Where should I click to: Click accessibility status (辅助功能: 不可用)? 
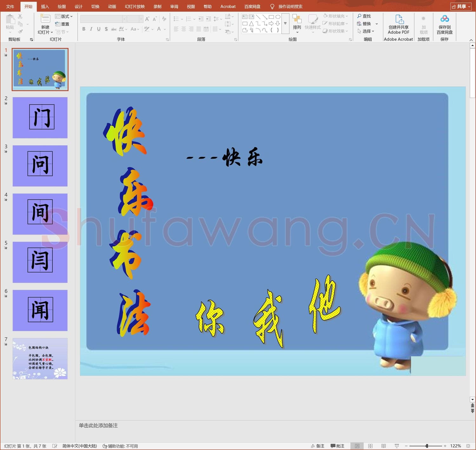click(x=120, y=446)
